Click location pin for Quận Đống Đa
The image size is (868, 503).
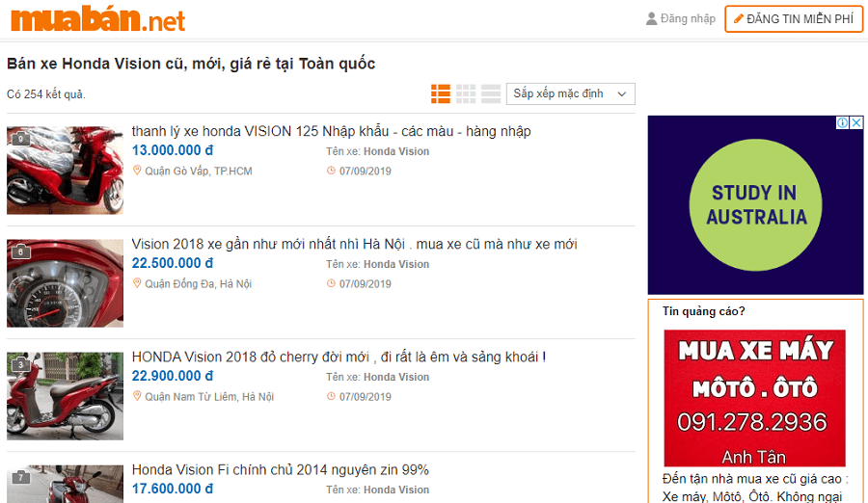[137, 283]
